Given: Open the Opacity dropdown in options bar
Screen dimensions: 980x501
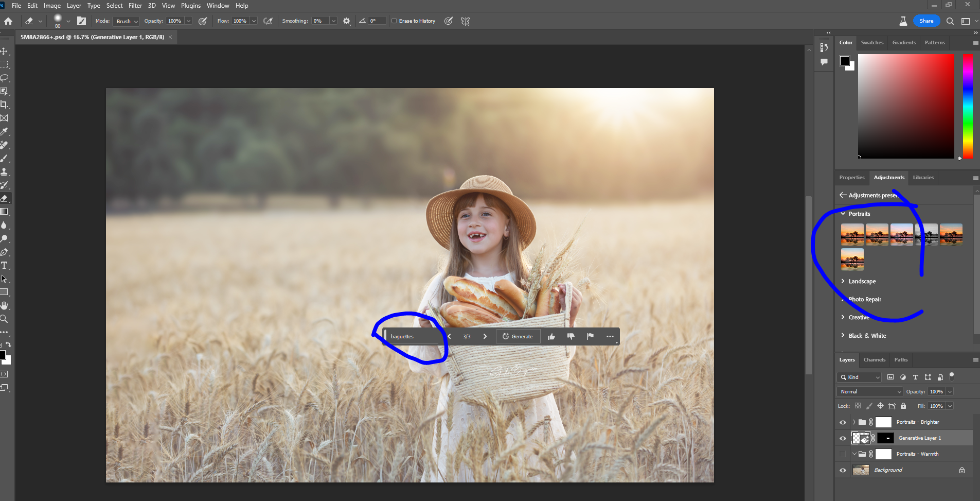Looking at the screenshot, I should (188, 21).
